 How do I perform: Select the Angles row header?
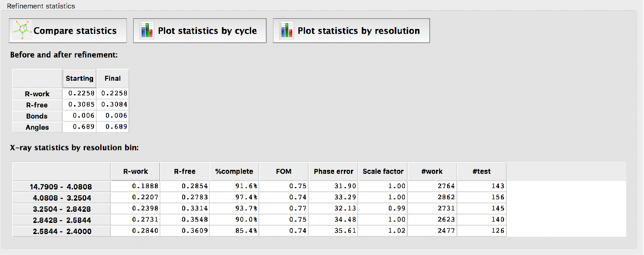click(37, 127)
